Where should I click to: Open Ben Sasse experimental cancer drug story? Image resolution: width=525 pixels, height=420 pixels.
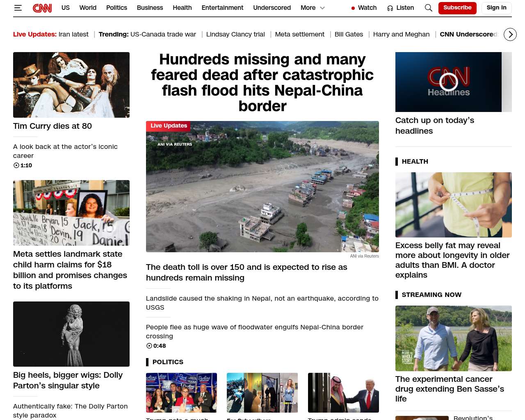tap(450, 389)
